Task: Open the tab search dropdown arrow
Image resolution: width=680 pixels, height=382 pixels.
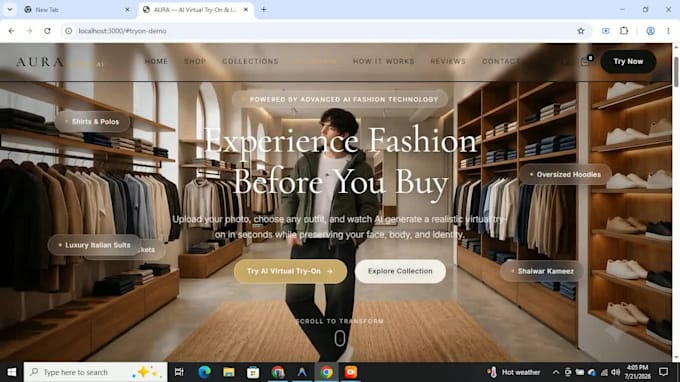Action: tap(10, 10)
